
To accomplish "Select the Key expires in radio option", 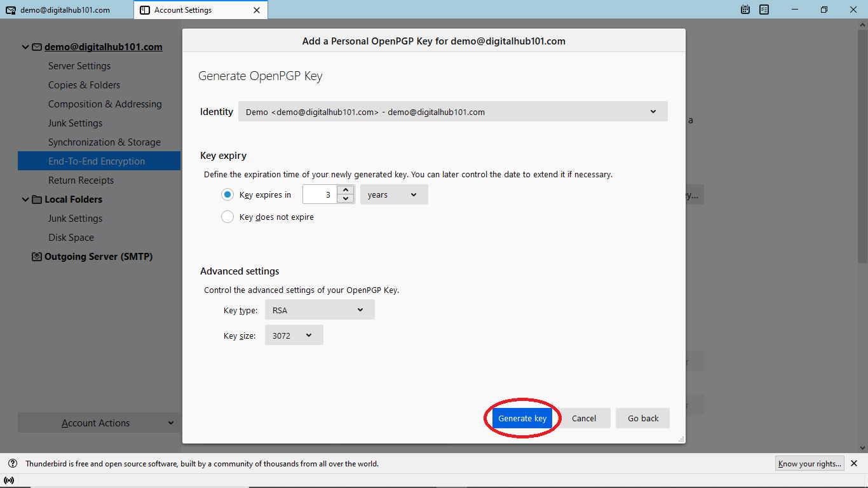I will click(x=227, y=194).
